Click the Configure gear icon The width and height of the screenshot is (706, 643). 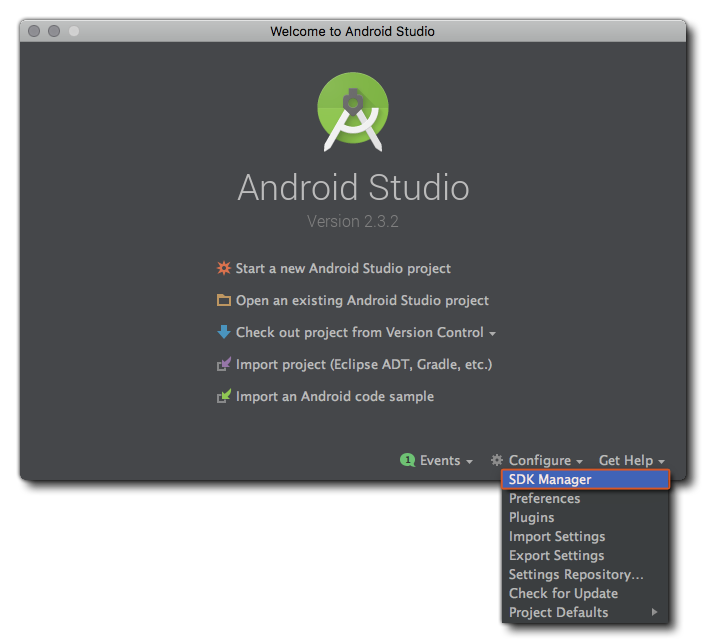[x=497, y=460]
